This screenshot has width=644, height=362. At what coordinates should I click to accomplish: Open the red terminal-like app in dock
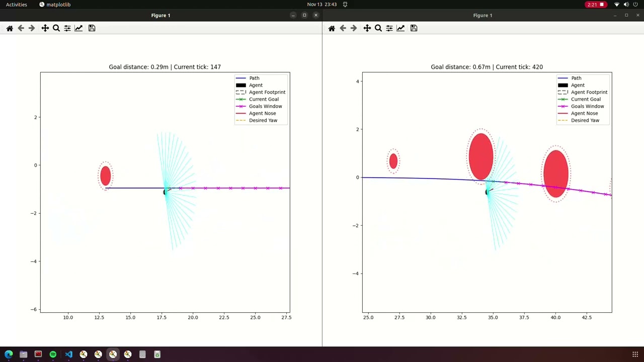pyautogui.click(x=38, y=354)
